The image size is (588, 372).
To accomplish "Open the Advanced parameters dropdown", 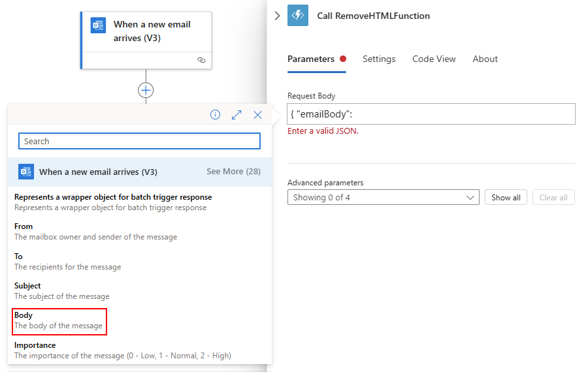I will point(384,197).
